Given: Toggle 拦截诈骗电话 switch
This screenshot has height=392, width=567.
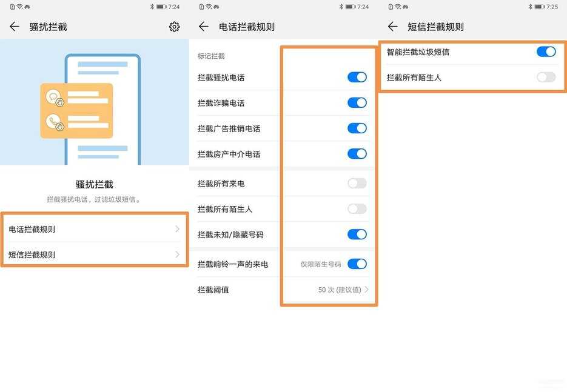Looking at the screenshot, I should tap(357, 102).
